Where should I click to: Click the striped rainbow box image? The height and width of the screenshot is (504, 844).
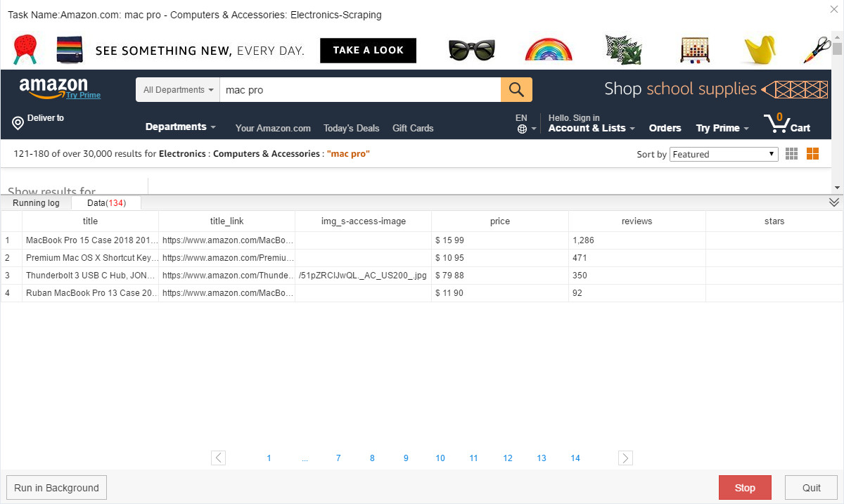(x=70, y=49)
